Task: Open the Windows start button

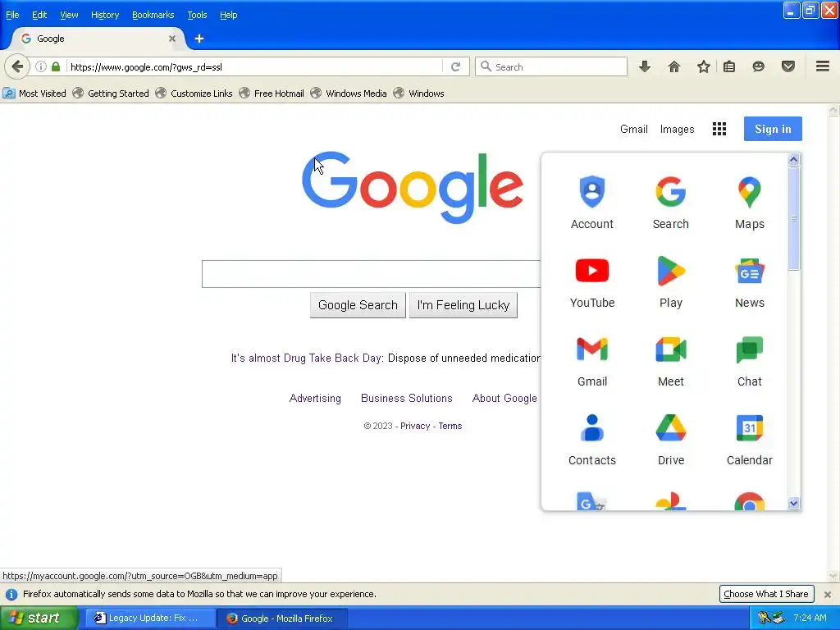Action: [x=39, y=618]
